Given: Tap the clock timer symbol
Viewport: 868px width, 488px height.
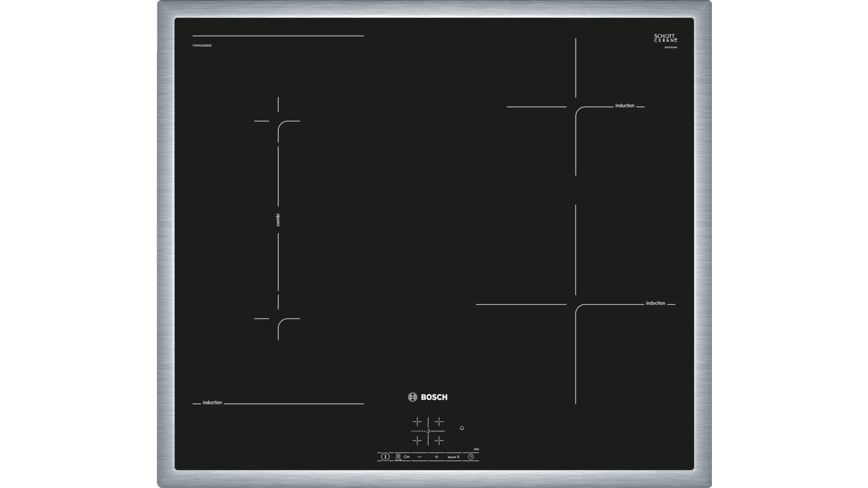Looking at the screenshot, I should [x=471, y=457].
